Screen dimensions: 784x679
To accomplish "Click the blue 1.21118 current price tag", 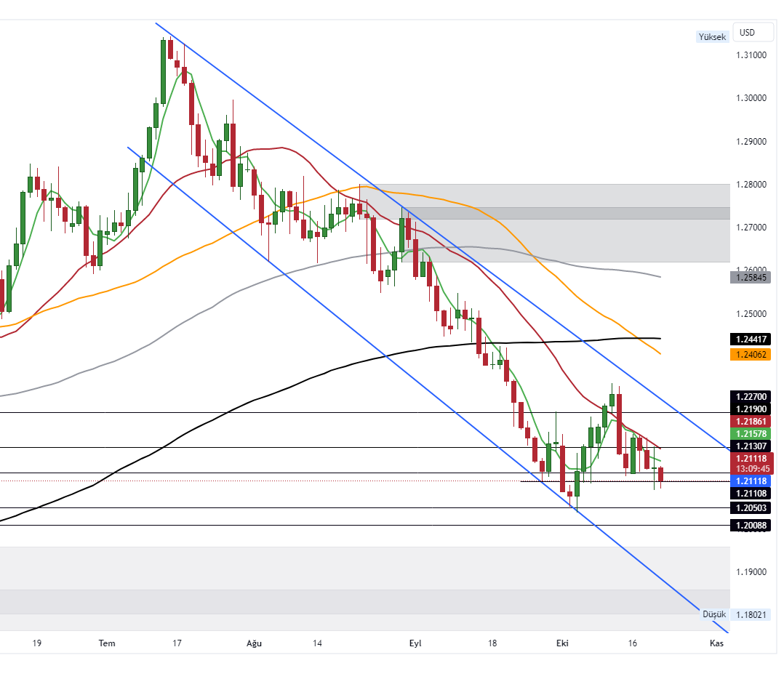I will click(x=751, y=481).
